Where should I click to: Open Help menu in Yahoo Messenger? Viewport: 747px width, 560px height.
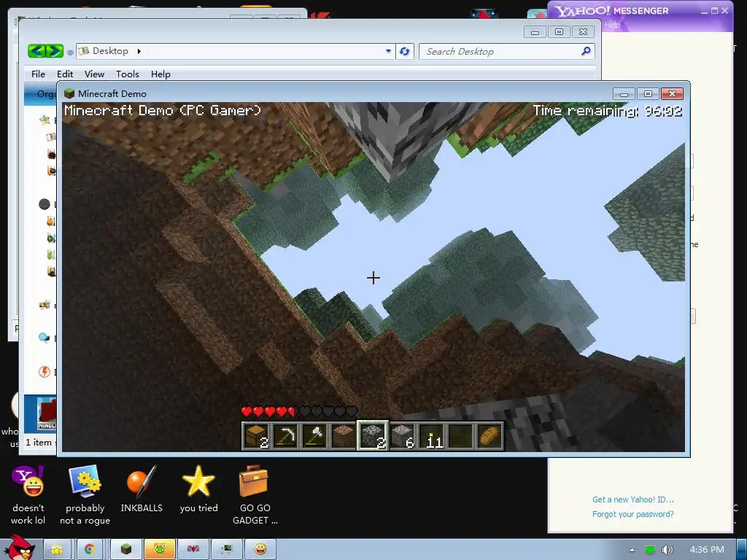point(613,25)
